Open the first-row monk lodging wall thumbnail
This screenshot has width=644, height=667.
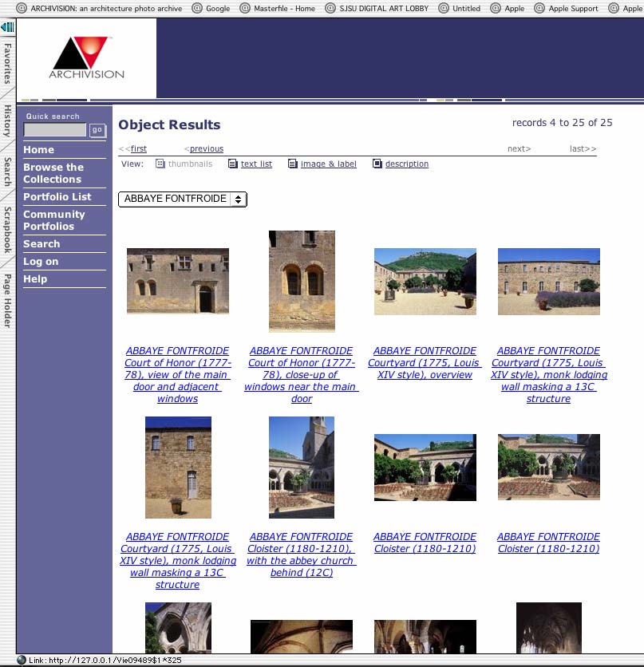(549, 281)
